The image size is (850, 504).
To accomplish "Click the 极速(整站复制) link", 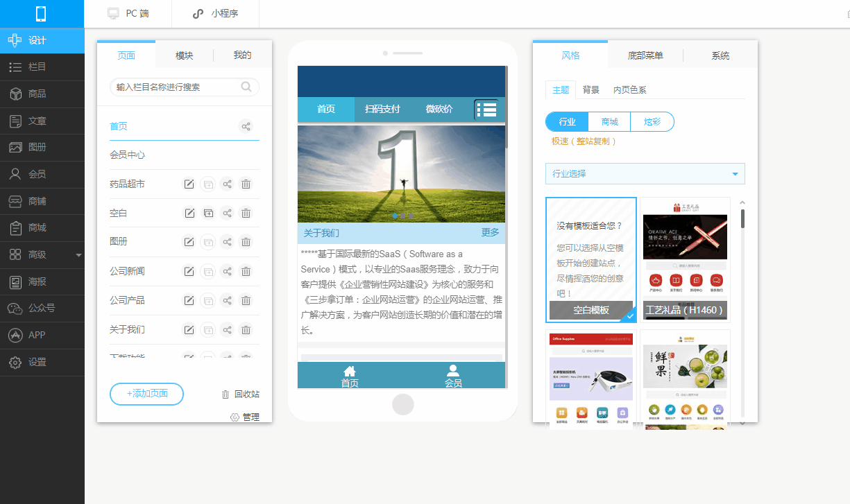I will tap(584, 141).
